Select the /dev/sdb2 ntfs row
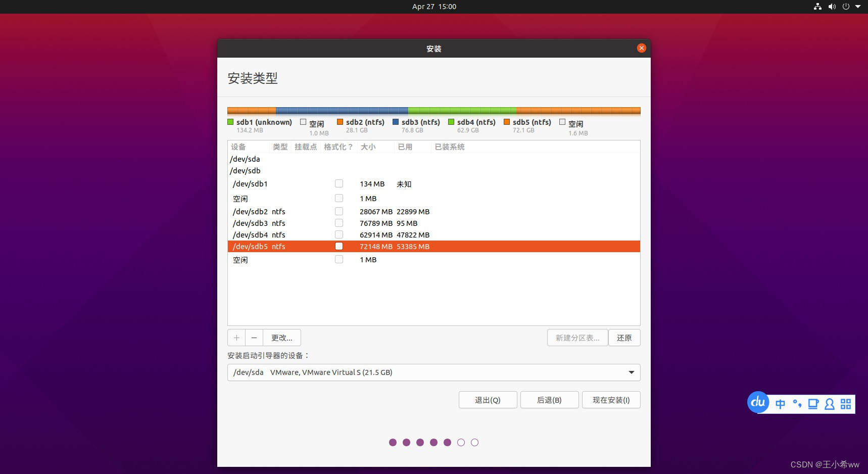Viewport: 868px width, 474px height. click(x=433, y=211)
